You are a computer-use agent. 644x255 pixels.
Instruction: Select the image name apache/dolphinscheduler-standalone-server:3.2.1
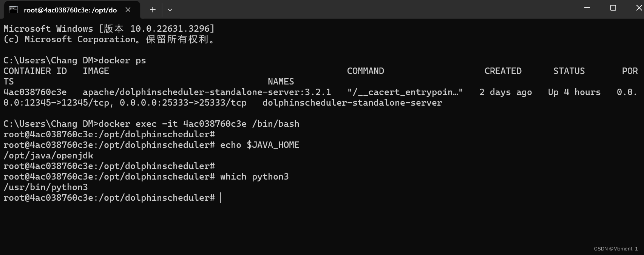(x=207, y=92)
